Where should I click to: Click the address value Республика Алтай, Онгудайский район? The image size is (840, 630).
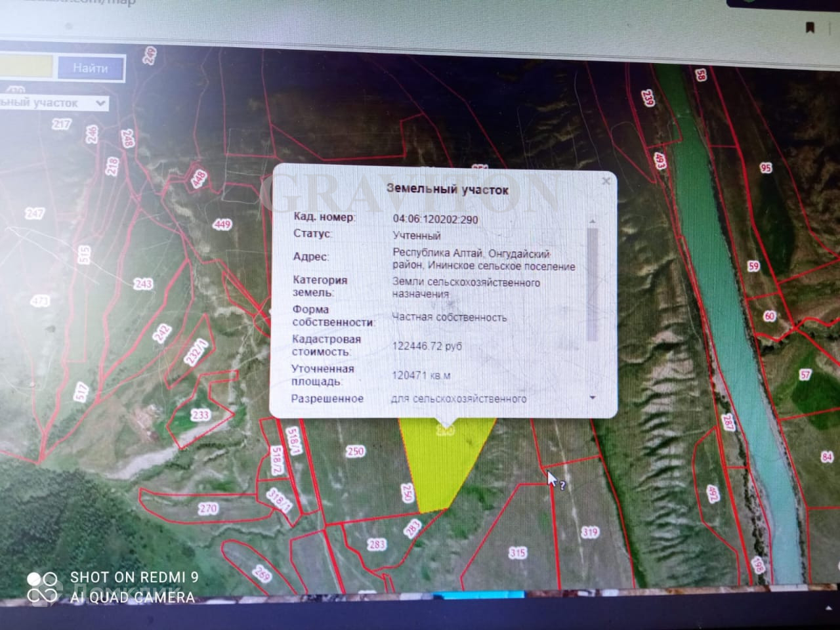[x=484, y=260]
